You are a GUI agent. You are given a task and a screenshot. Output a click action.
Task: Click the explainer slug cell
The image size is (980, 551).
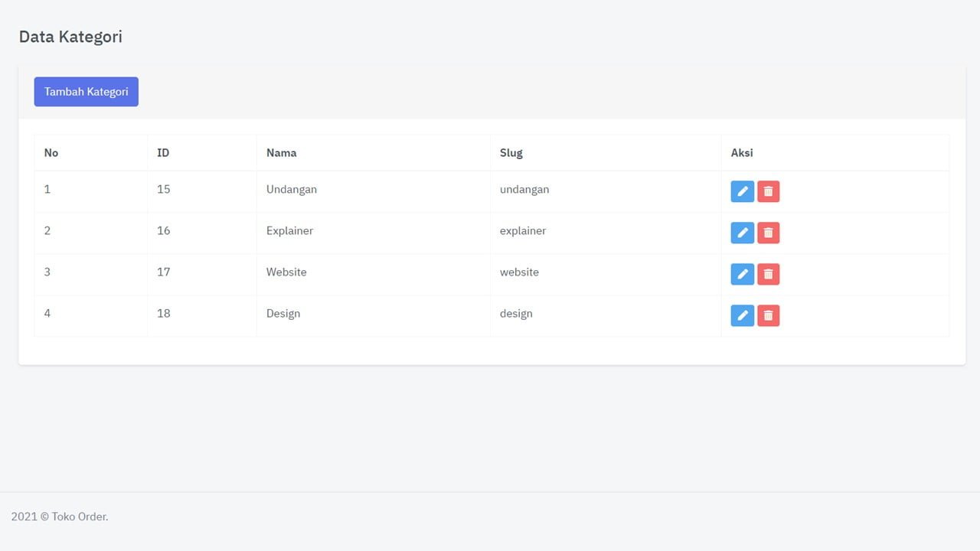[x=523, y=230]
